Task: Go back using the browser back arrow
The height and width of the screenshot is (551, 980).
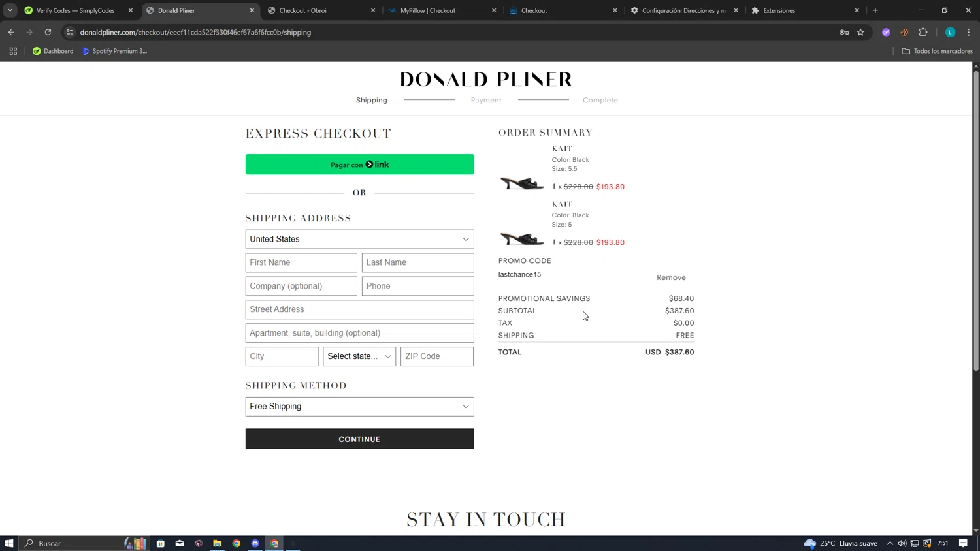Action: click(x=11, y=32)
